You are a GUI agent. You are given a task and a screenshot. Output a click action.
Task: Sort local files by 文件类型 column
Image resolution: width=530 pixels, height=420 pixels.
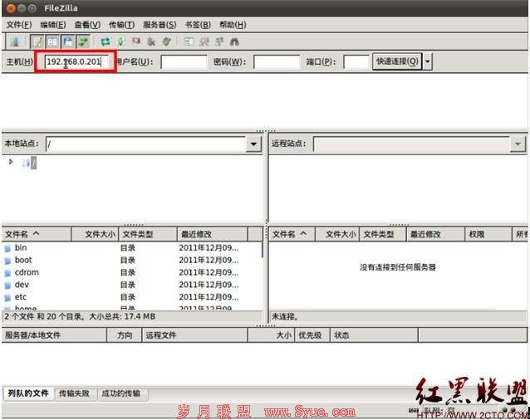tap(148, 234)
